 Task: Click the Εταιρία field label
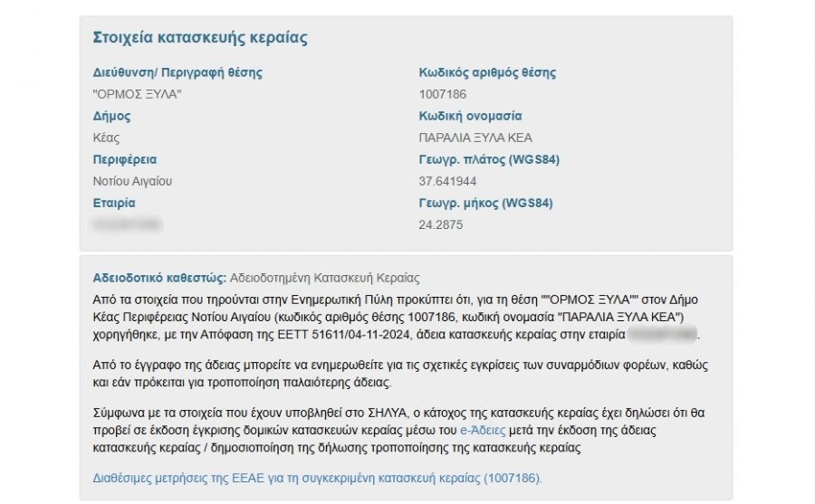[114, 203]
